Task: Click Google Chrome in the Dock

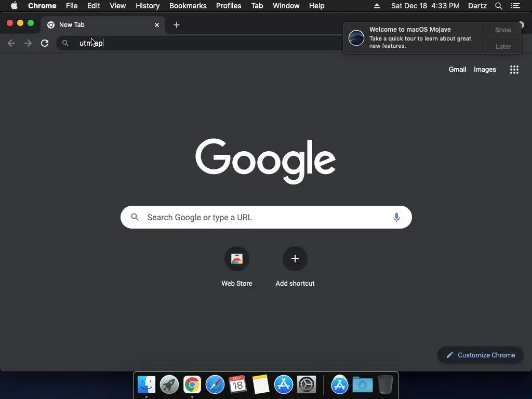Action: (192, 385)
